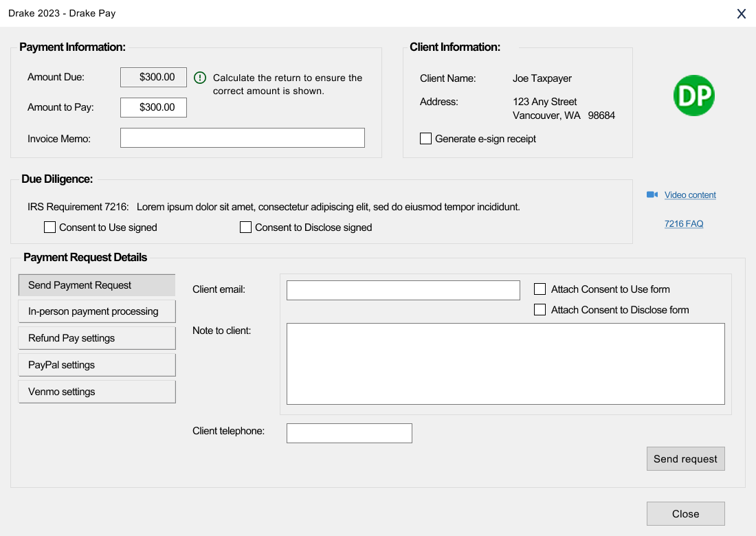Open the 7216 FAQ link
The image size is (756, 536).
[684, 224]
